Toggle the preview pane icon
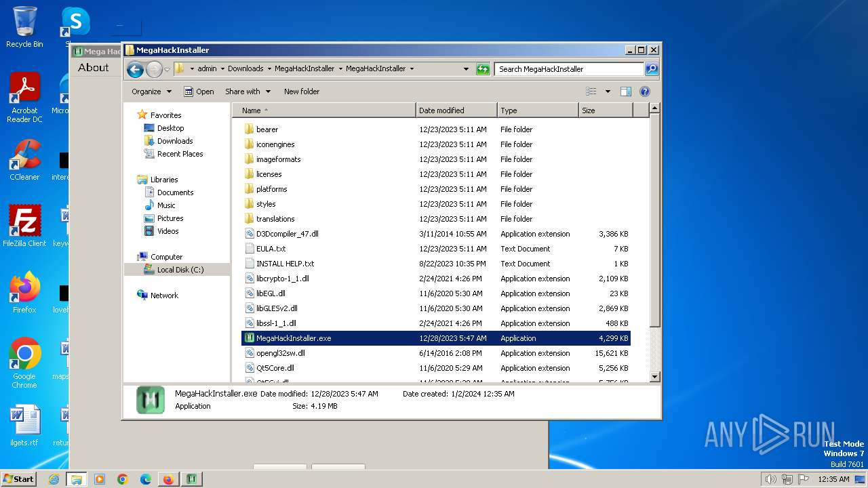 pyautogui.click(x=626, y=91)
